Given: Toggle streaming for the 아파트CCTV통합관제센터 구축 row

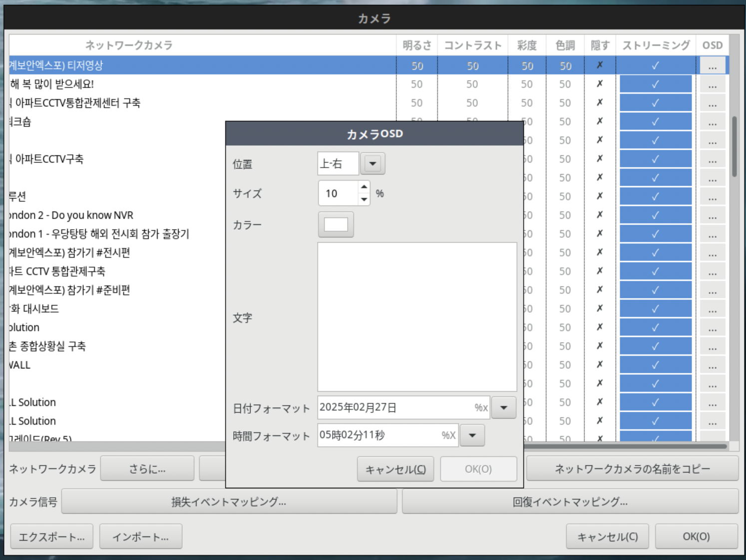Looking at the screenshot, I should point(655,103).
